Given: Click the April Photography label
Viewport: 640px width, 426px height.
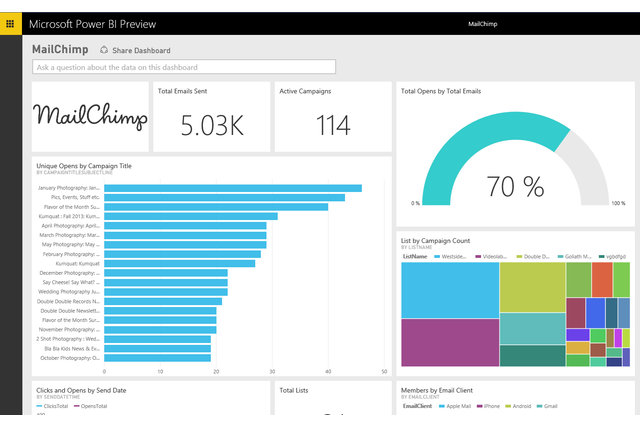Looking at the screenshot, I should [x=70, y=226].
